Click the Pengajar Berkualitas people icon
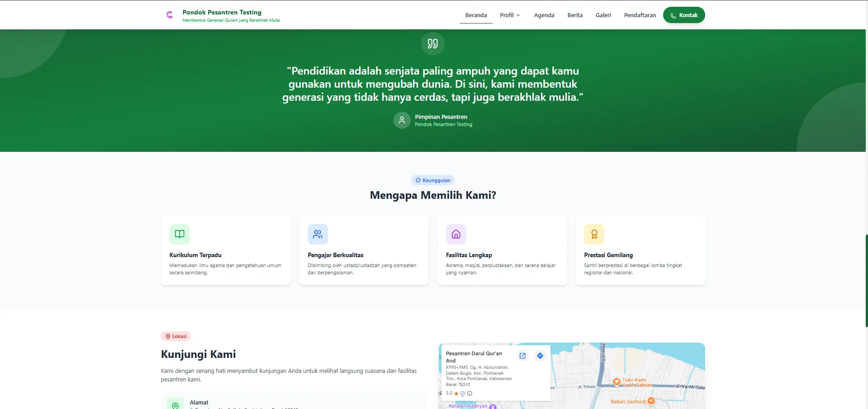This screenshot has width=868, height=409. (x=318, y=234)
